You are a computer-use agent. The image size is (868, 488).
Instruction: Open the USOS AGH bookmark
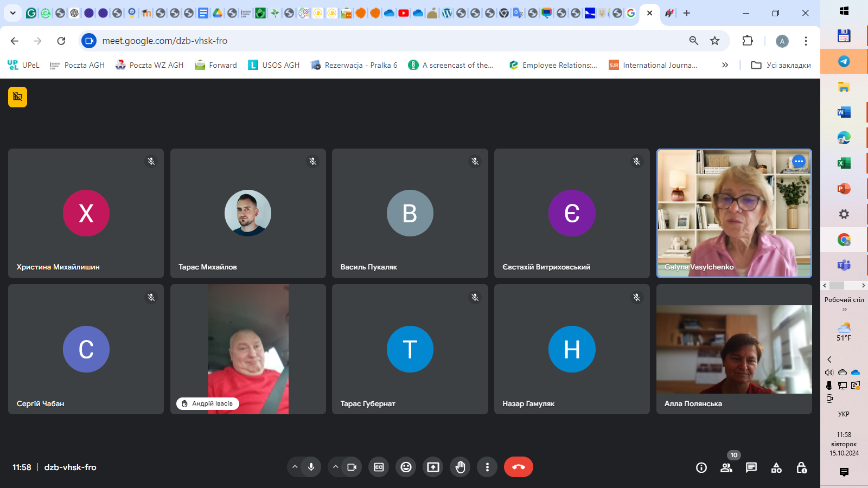tap(274, 65)
